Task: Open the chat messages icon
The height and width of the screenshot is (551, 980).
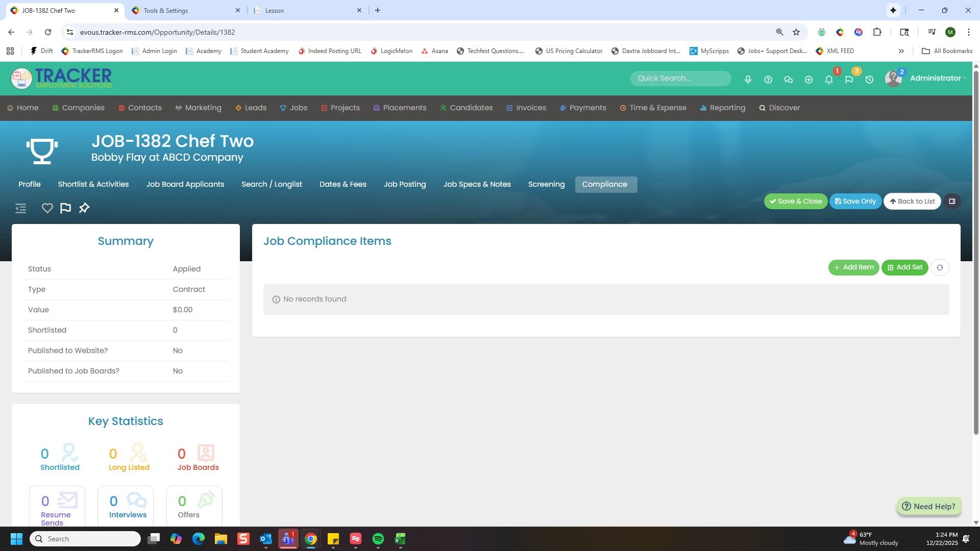Action: pos(788,80)
